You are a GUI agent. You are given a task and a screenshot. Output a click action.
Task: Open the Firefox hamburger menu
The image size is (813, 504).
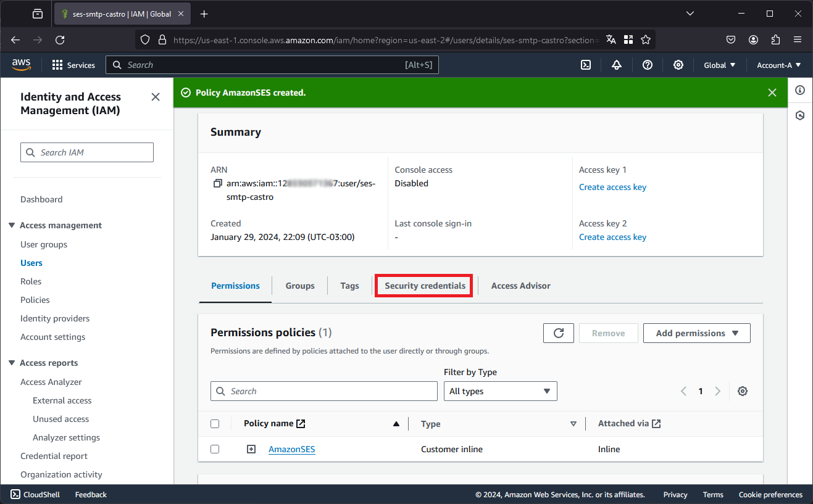pos(798,39)
